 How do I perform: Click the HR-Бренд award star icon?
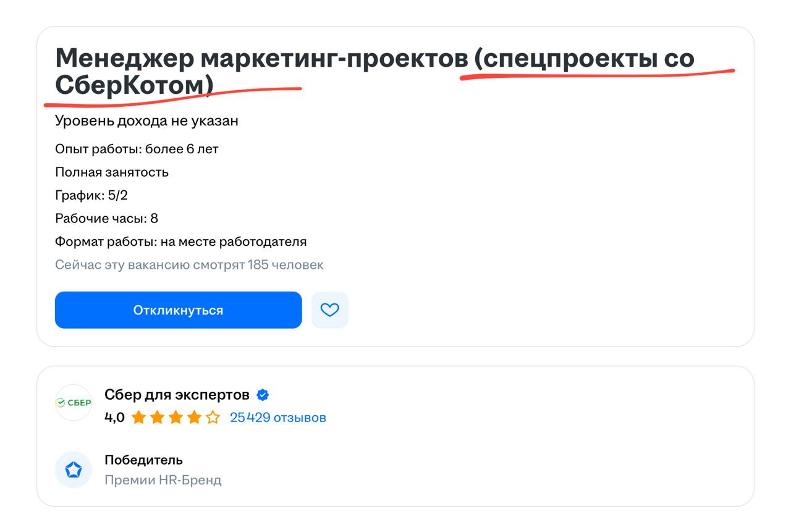[74, 470]
